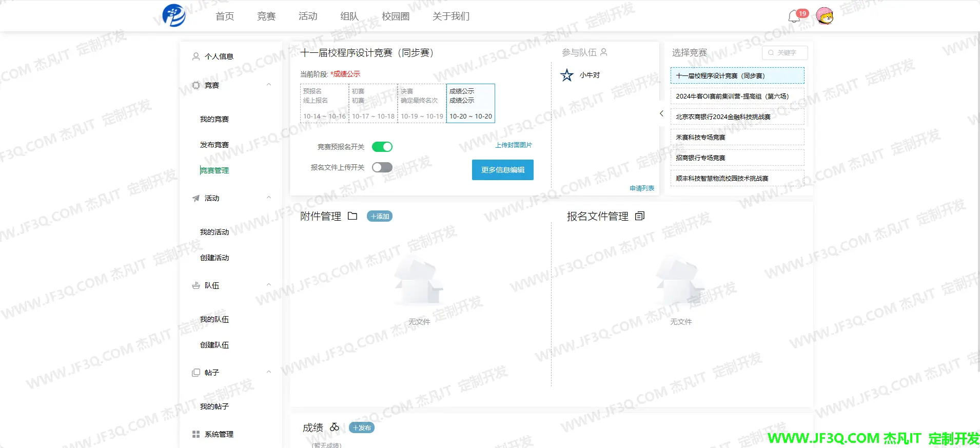
Task: Open 校园圈 in top navigation
Action: pos(396,16)
